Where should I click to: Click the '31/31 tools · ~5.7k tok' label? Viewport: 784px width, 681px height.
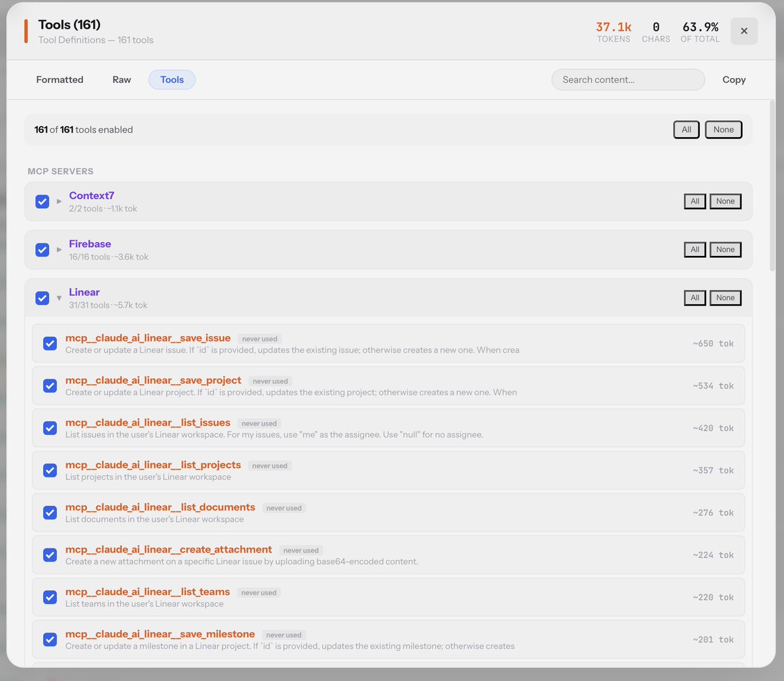click(108, 305)
